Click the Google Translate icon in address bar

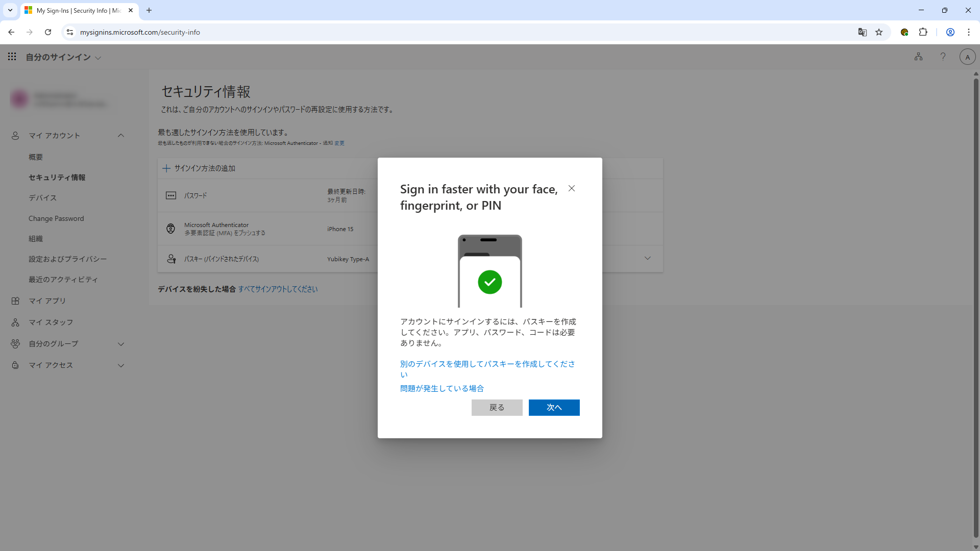[x=862, y=32]
